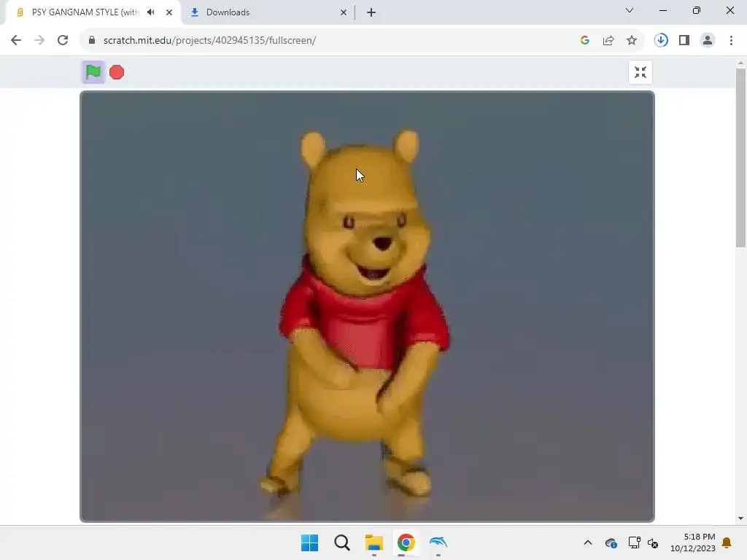Toggle the browser side panel
This screenshot has width=747, height=560.
(x=684, y=41)
